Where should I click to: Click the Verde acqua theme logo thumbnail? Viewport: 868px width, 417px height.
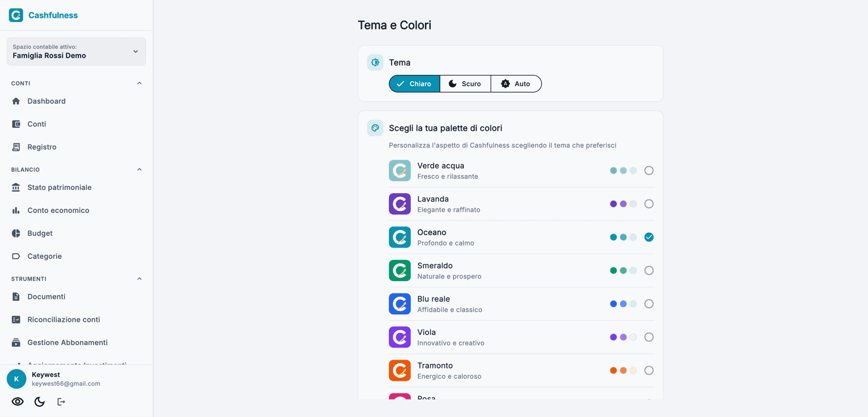[400, 171]
